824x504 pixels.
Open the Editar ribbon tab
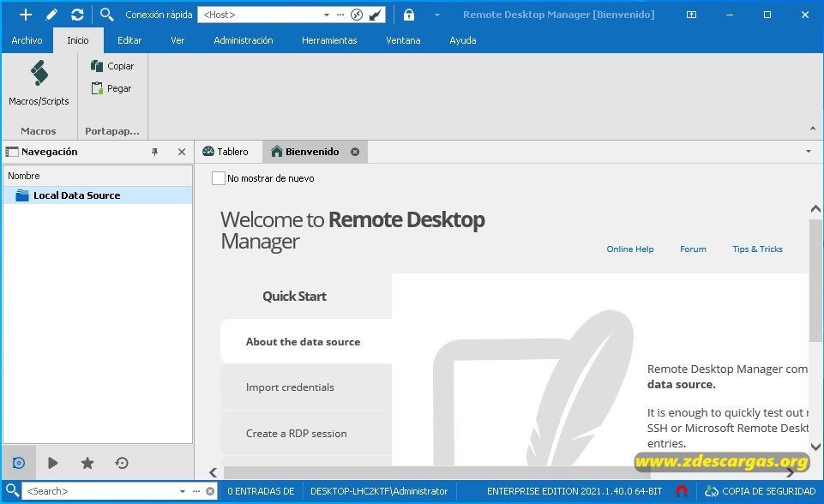coord(129,40)
